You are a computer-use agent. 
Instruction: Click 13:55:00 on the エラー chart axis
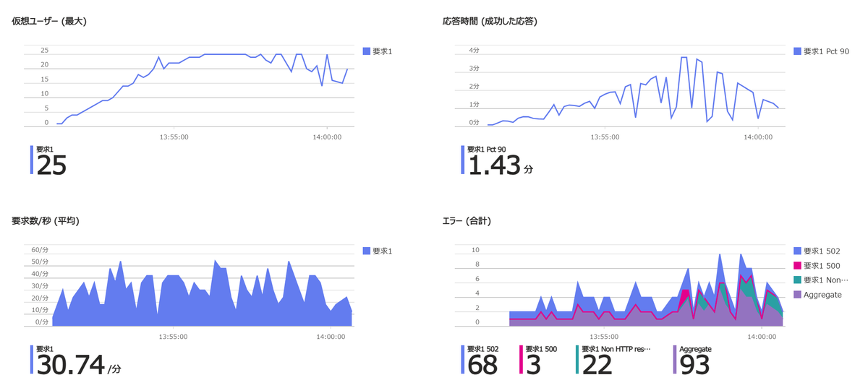[x=604, y=336]
